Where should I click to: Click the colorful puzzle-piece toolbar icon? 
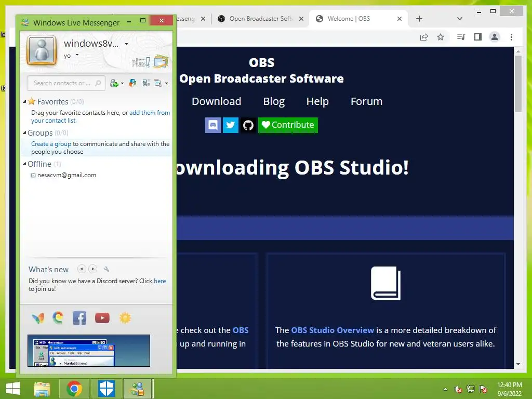tap(132, 83)
